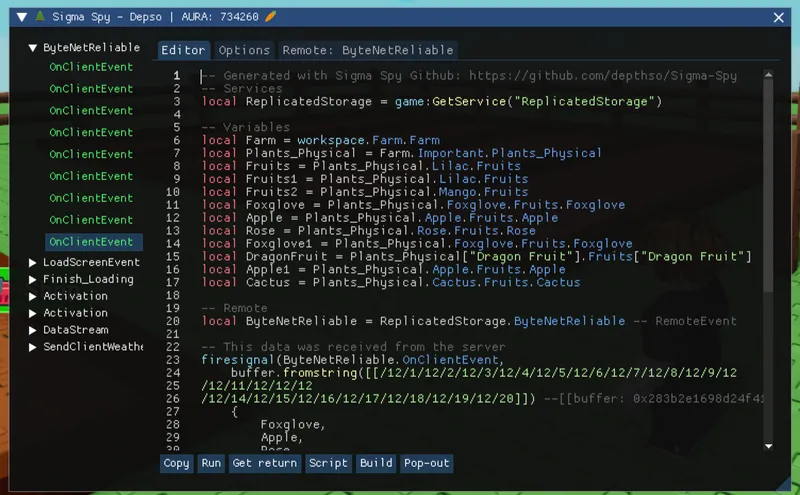
Task: Select the highlighted last OnClientEvent entry
Action: [91, 242]
